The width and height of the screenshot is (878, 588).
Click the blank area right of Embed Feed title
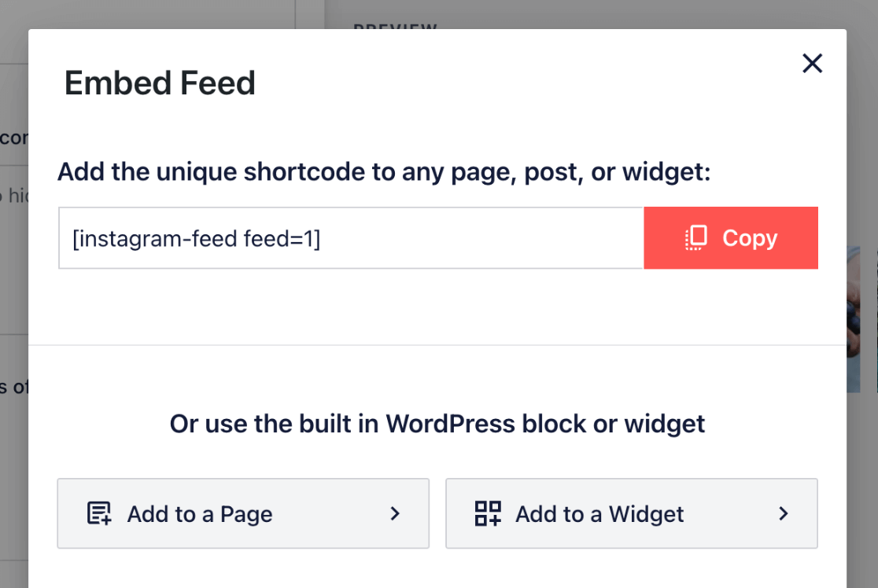tap(511, 83)
